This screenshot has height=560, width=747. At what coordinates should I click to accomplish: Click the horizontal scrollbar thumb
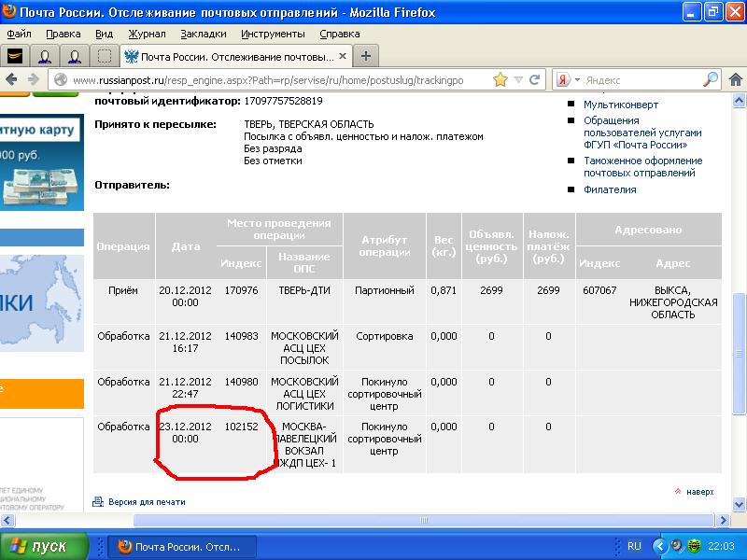424,520
